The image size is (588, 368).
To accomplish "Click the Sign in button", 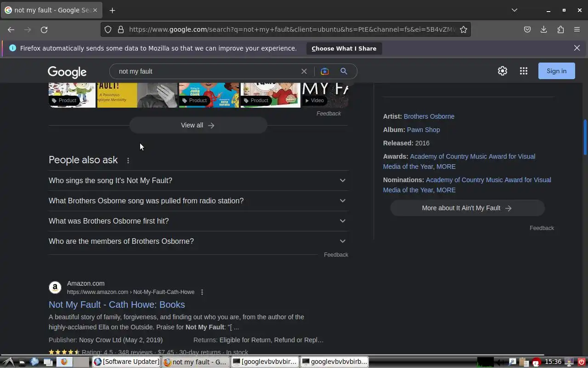I will click(x=557, y=71).
